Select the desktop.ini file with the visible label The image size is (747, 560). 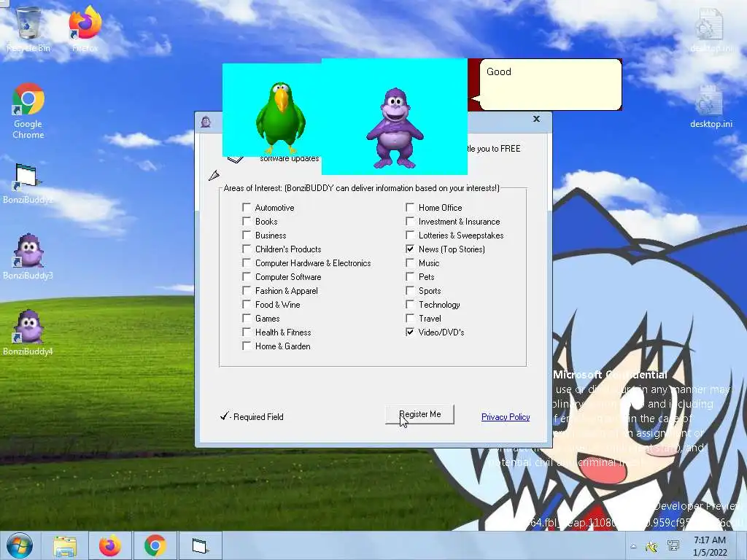coord(711,106)
